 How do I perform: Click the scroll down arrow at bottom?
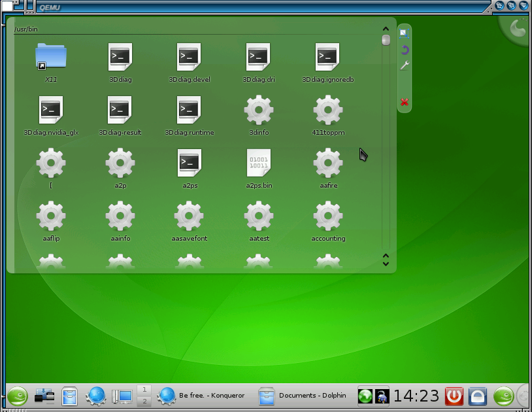386,264
